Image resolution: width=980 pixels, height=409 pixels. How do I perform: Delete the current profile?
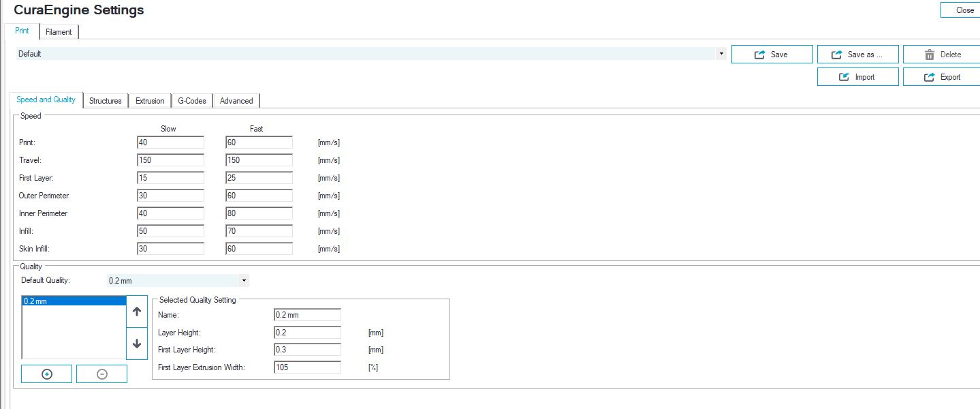coord(943,55)
